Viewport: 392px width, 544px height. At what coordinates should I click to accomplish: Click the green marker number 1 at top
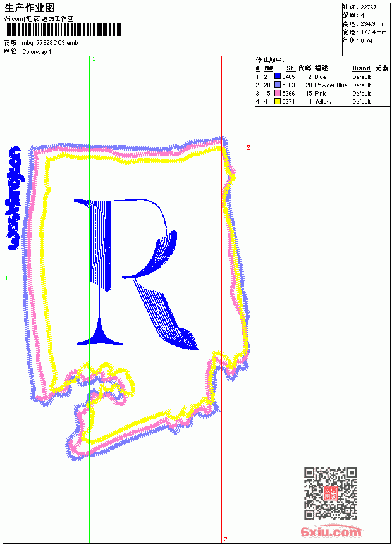94,59
